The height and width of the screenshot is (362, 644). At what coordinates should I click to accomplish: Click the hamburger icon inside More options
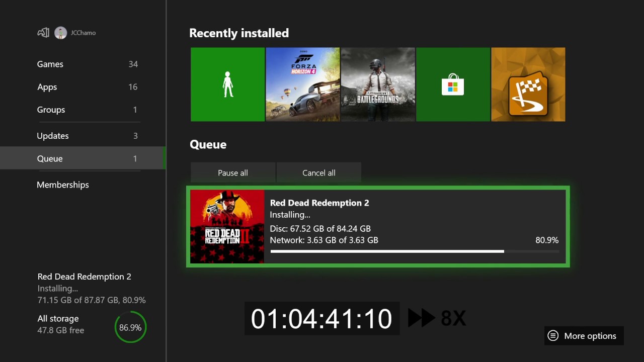553,336
